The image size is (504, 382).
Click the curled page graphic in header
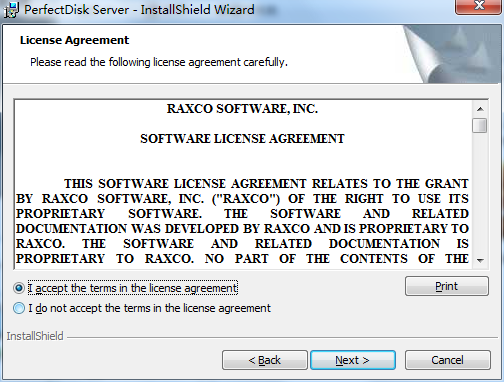point(452,54)
